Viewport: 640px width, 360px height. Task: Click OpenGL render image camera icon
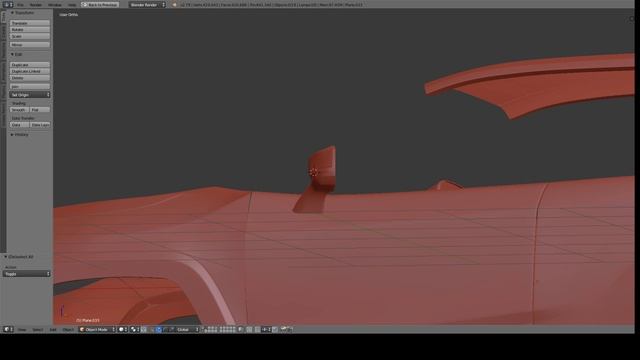coord(284,329)
